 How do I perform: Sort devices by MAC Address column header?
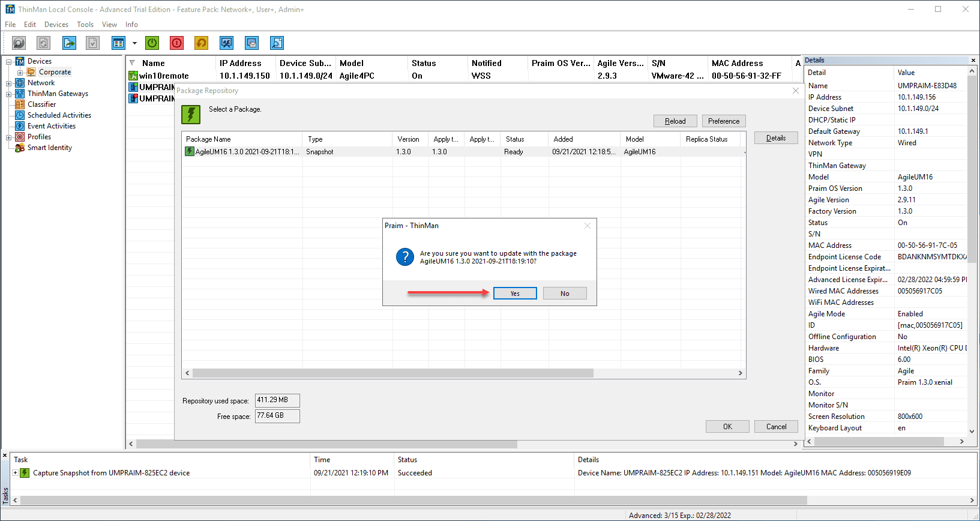[750, 63]
